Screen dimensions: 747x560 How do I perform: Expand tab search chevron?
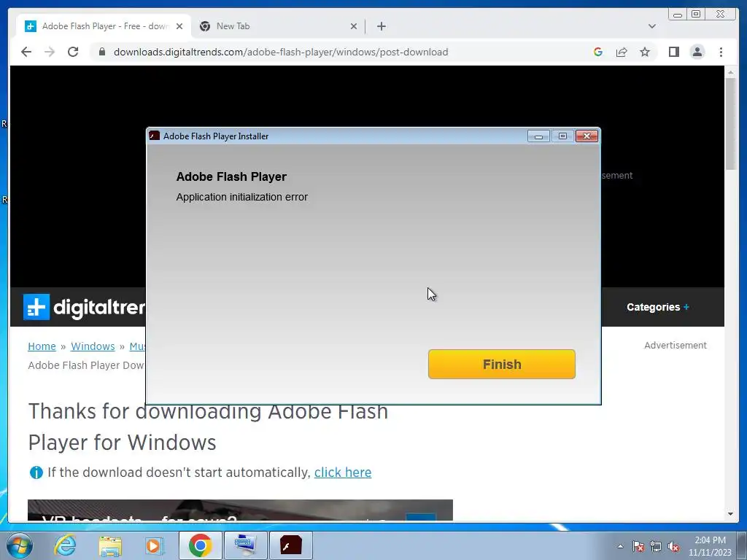coord(651,26)
